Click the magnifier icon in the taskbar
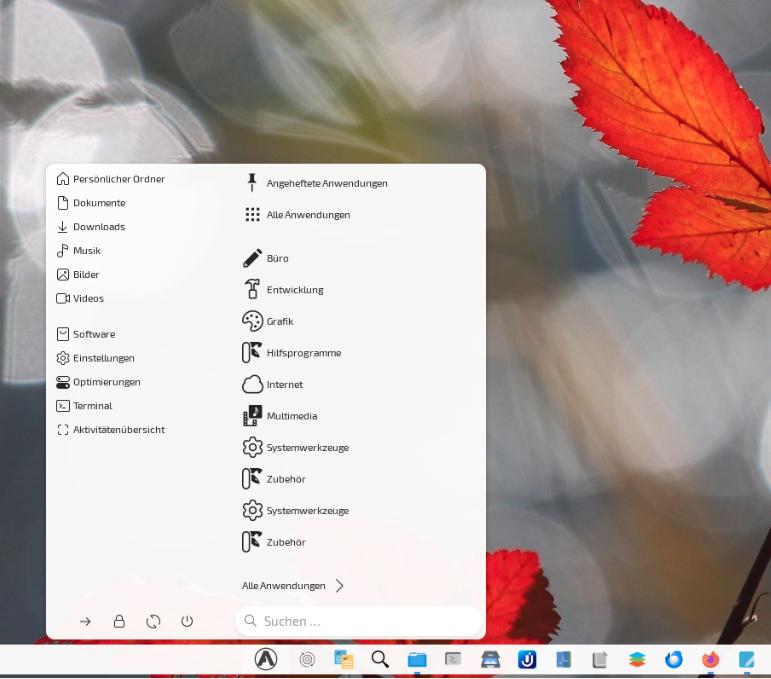This screenshot has width=771, height=679. (380, 660)
